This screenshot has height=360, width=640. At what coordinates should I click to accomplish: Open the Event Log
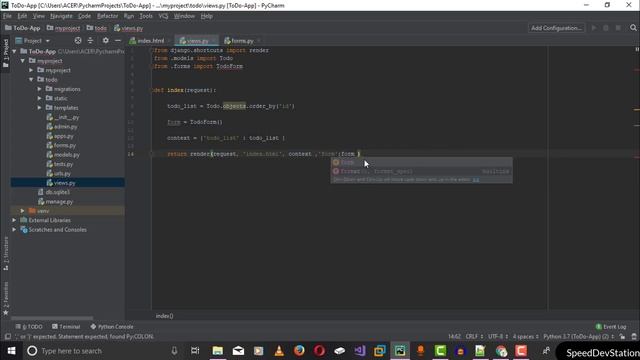pyautogui.click(x=611, y=327)
